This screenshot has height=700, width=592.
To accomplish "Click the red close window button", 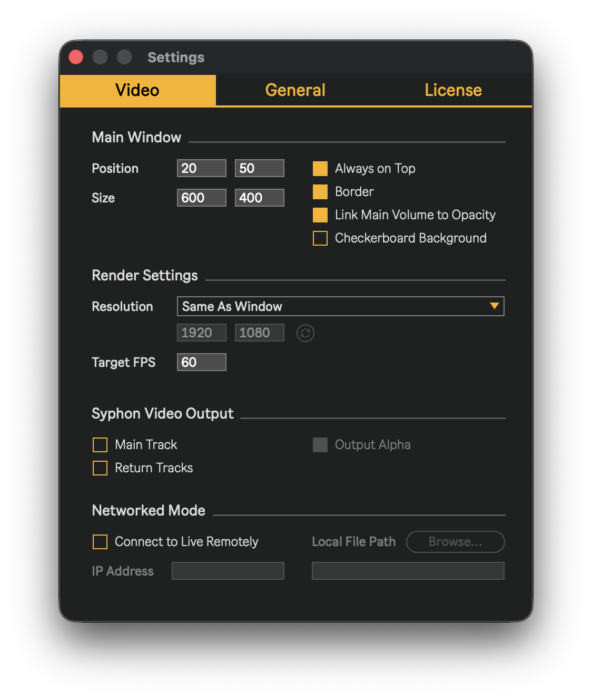I will [76, 57].
